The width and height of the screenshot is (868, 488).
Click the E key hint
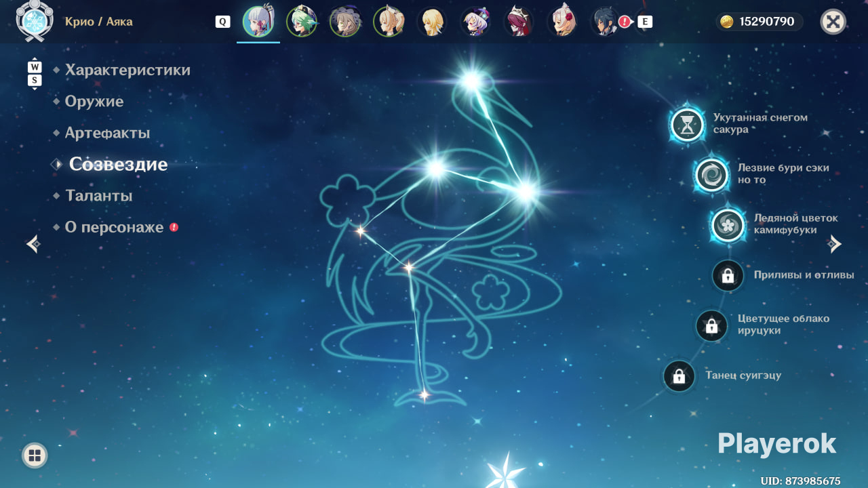(645, 22)
